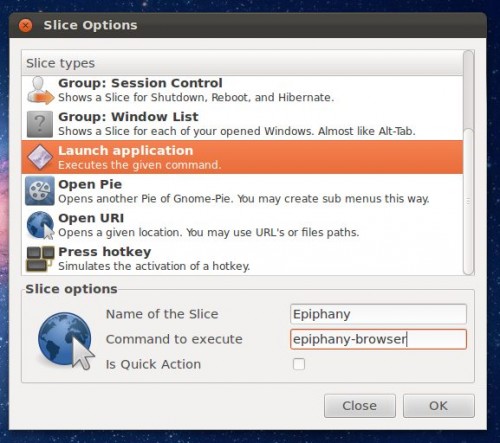The width and height of the screenshot is (500, 443).
Task: Click the Session Control user arrow icon
Action: (x=40, y=90)
